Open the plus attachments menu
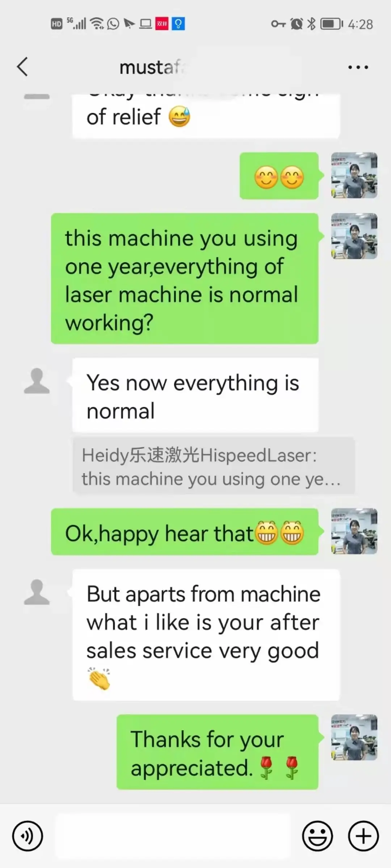391x868 pixels. [x=363, y=836]
